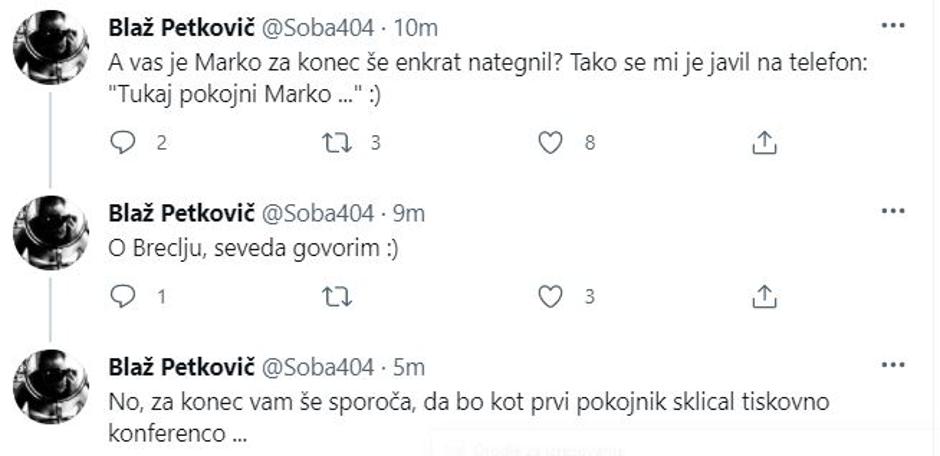Click Blaž Petkovič name on the 5m tweet
The image size is (940, 456).
[x=180, y=366]
